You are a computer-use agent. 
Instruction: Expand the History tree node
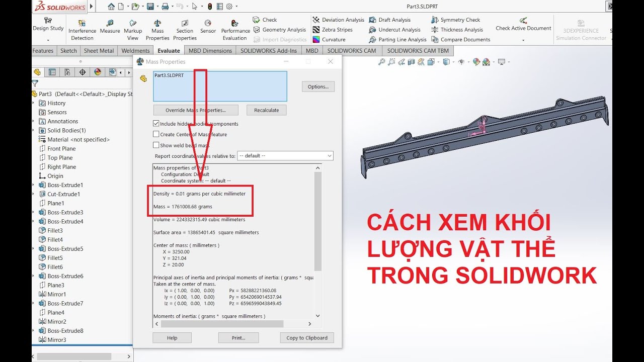coord(34,103)
